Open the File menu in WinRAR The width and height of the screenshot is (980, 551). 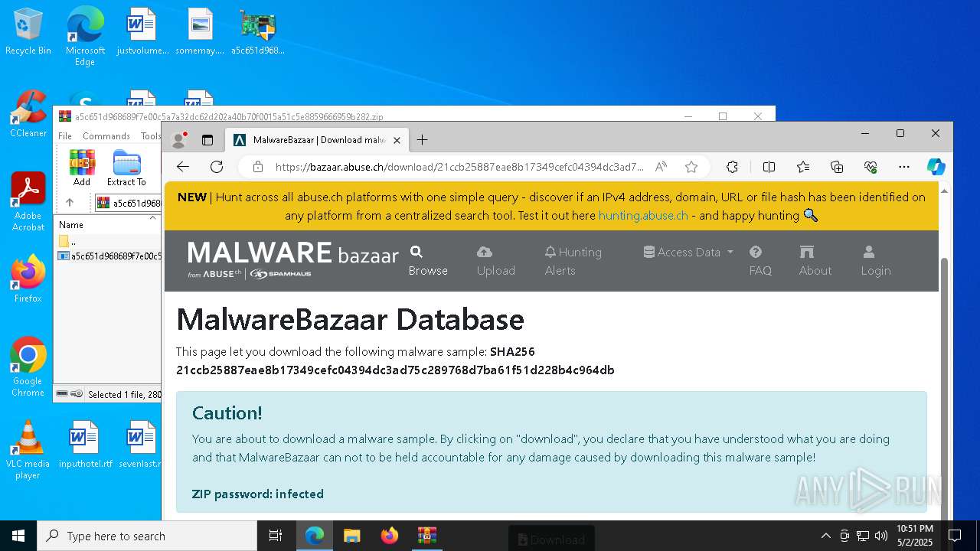click(65, 136)
